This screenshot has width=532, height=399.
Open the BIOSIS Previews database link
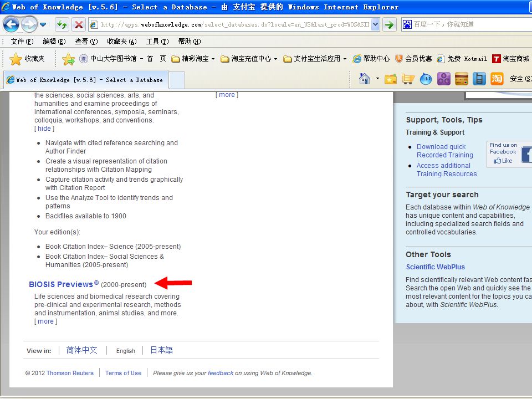click(x=64, y=284)
